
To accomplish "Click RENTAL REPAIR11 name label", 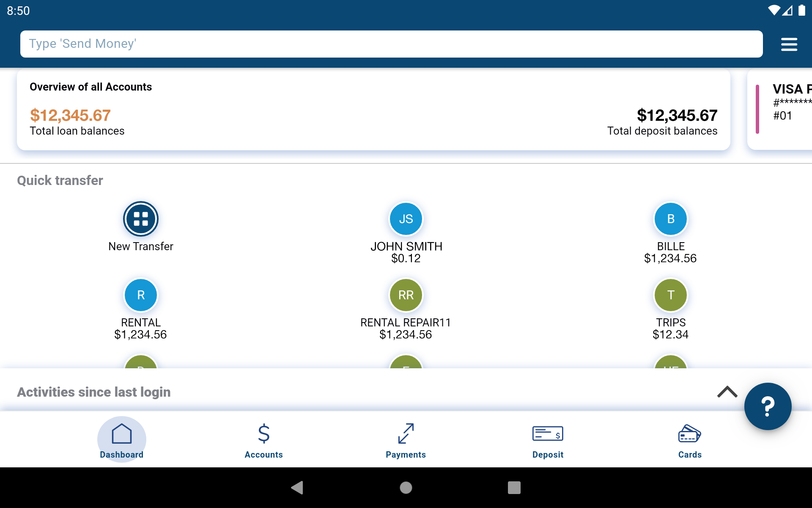I will (x=406, y=323).
